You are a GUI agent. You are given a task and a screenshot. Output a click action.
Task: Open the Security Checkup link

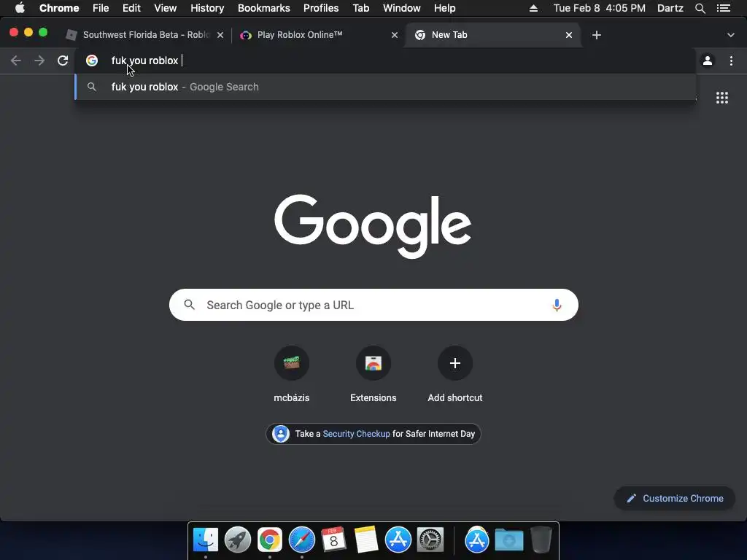356,434
